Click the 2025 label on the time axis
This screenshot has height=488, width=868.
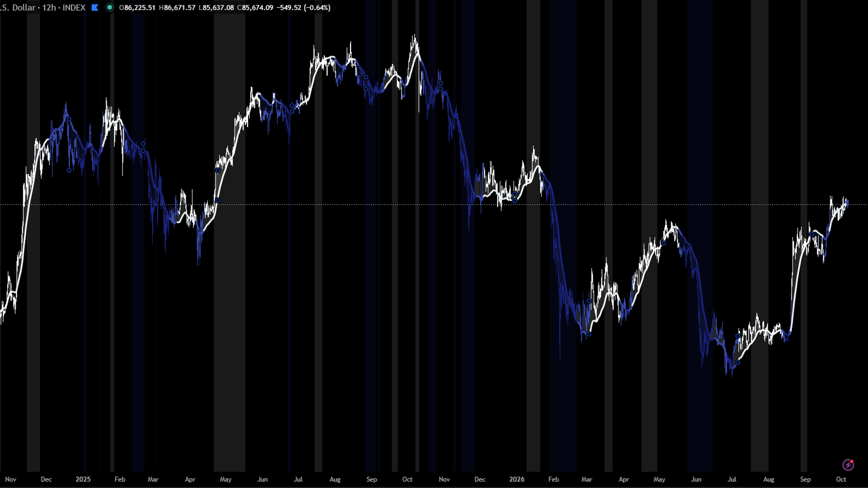[x=83, y=479]
